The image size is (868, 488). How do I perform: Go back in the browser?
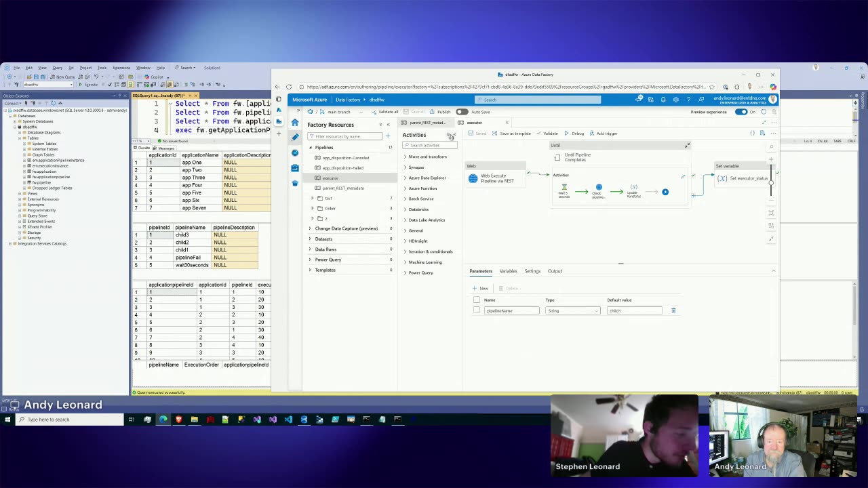pyautogui.click(x=277, y=87)
